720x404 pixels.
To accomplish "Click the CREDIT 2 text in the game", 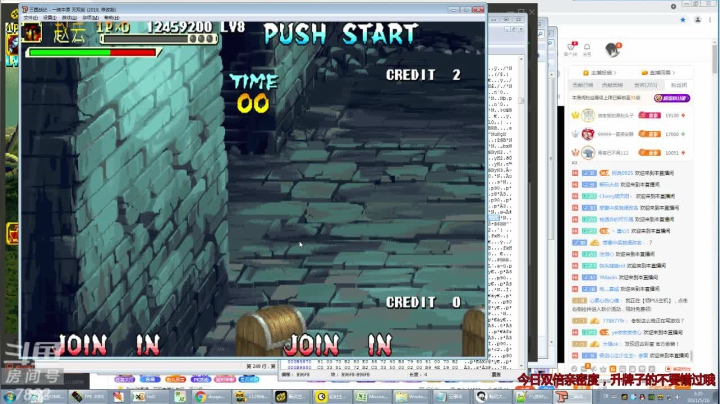I will (x=423, y=75).
